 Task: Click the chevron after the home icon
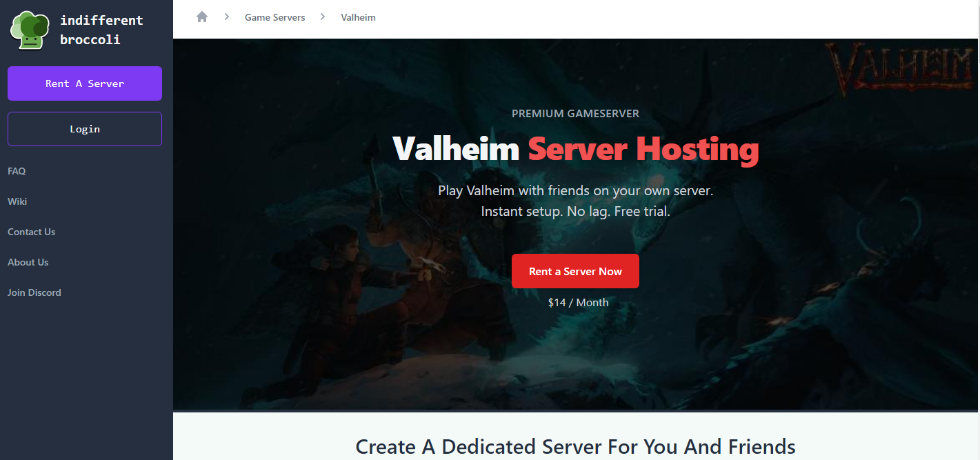click(226, 17)
